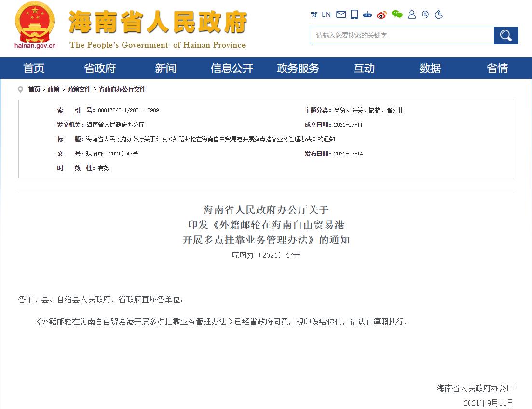532x409 pixels.
Task: Switch language to EN
Action: [x=327, y=14]
